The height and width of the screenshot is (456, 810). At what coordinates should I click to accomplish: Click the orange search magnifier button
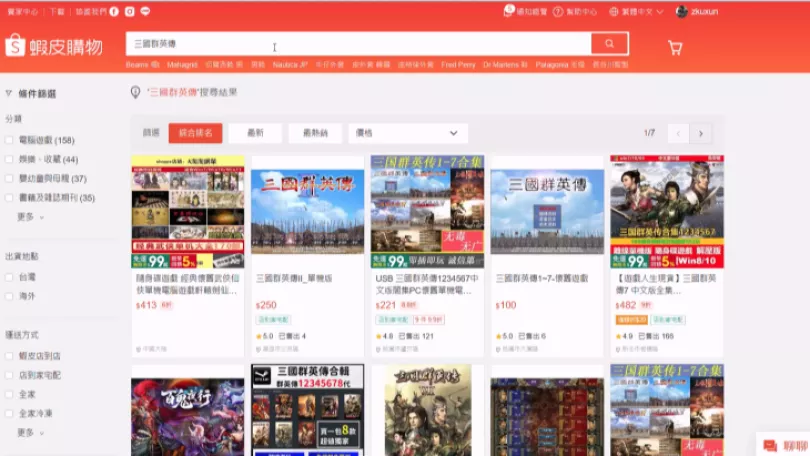click(610, 44)
